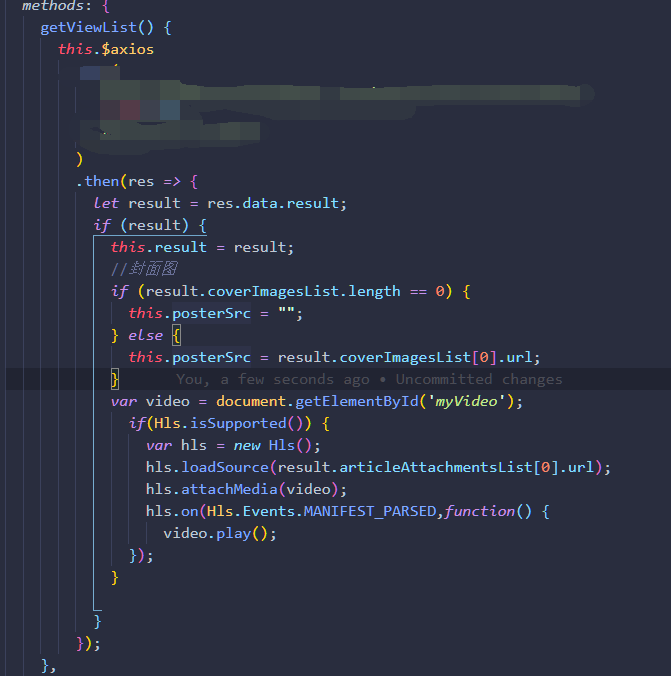This screenshot has width=671, height=676.
Task: Click the attachMedia method call
Action: (x=229, y=489)
